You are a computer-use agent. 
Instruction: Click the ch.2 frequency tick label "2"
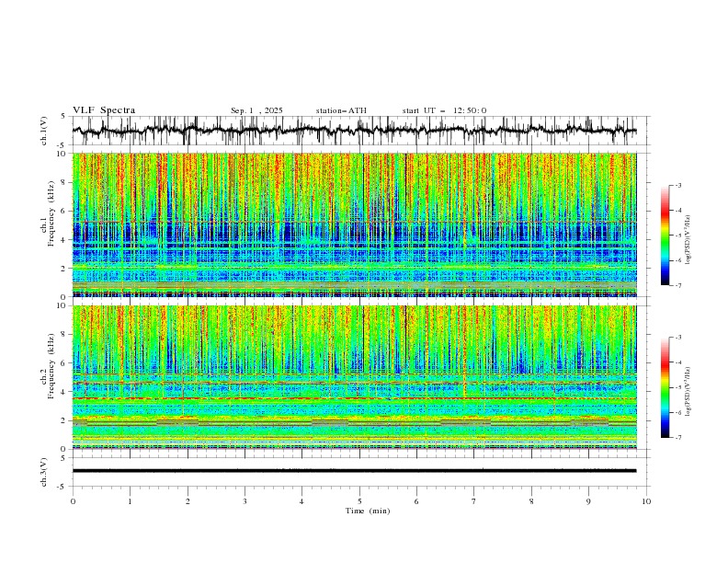point(64,420)
